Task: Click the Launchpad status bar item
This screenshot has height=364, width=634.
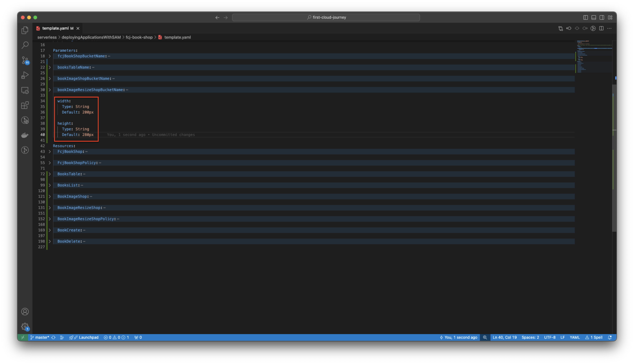Action: 84,337
